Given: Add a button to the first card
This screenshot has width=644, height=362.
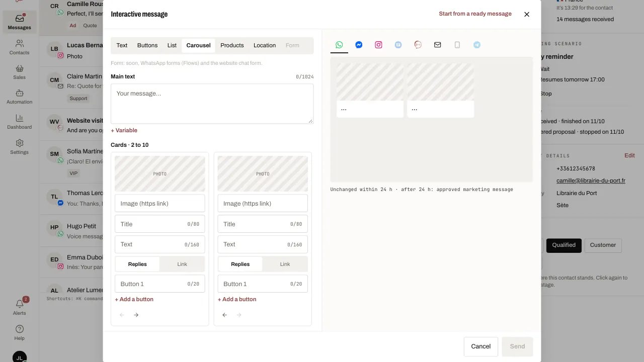Looking at the screenshot, I should pyautogui.click(x=134, y=299).
